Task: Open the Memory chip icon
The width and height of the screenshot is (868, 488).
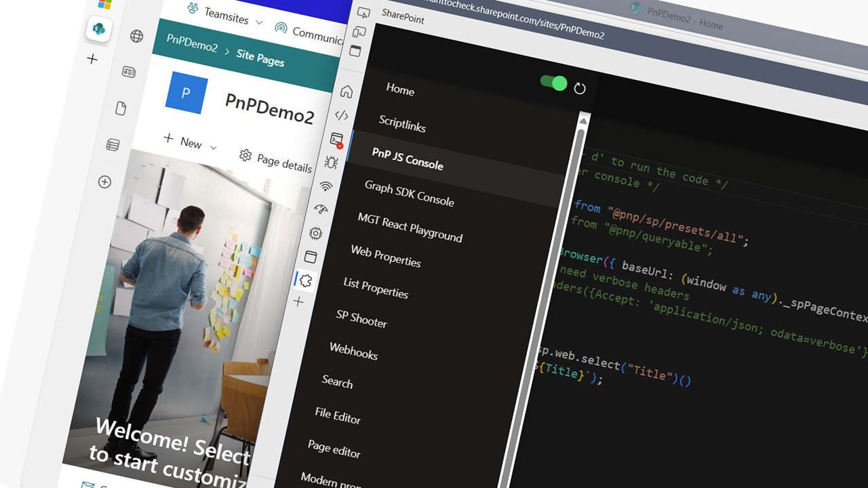Action: click(x=316, y=232)
